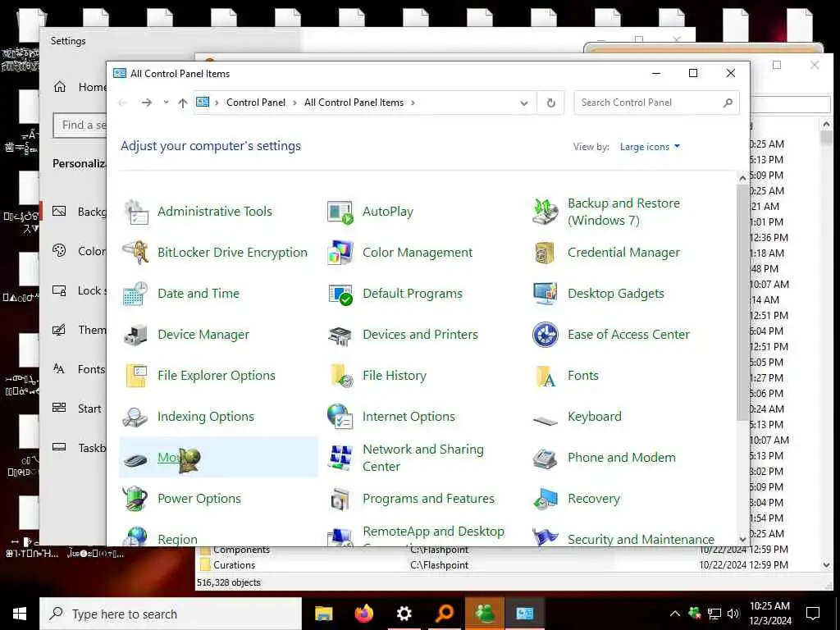Expand the chevron after Control Panel breadcrumb
The height and width of the screenshot is (630, 840).
click(294, 103)
